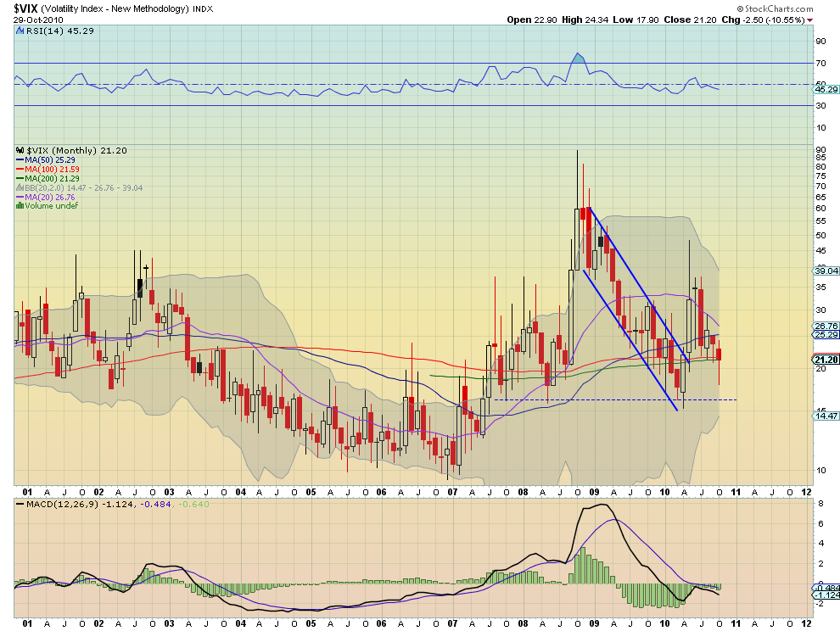Click the 45.29 RSI value tag on right axis

click(826, 89)
